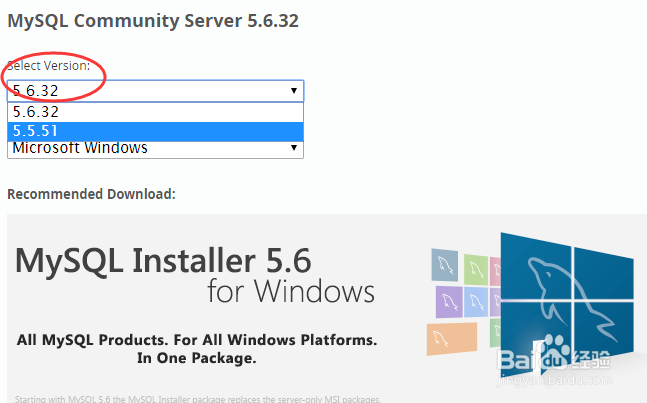Click the 'Starting with MySQL 5.6' note text
The height and width of the screenshot is (403, 647).
tap(198, 399)
